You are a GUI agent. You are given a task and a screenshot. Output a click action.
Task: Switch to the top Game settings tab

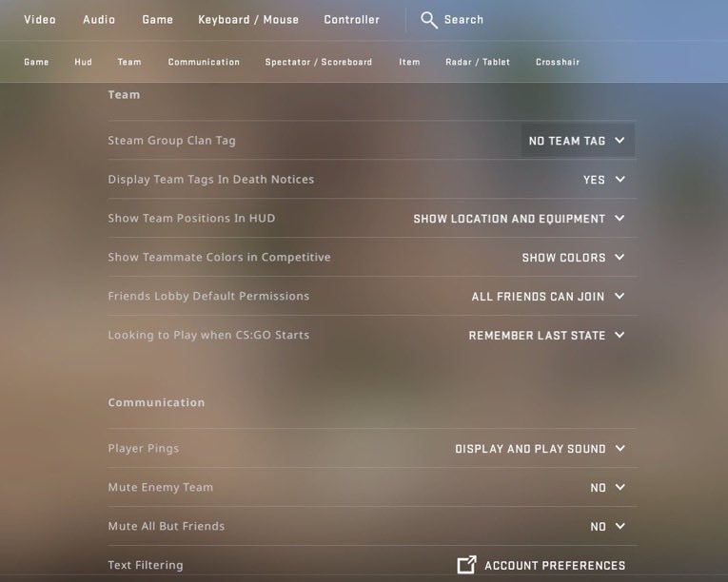point(157,19)
